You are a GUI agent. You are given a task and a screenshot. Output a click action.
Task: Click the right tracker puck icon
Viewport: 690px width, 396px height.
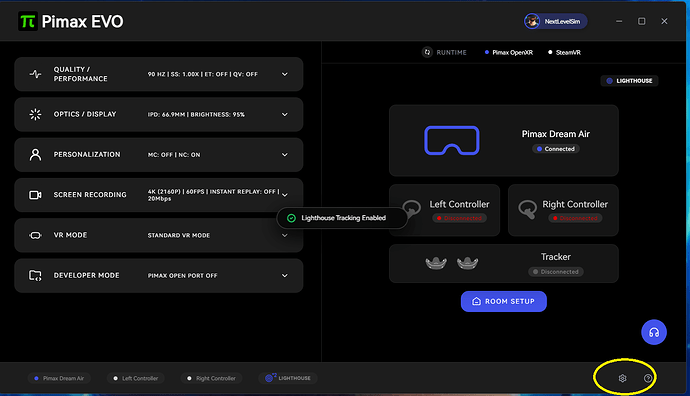click(467, 263)
